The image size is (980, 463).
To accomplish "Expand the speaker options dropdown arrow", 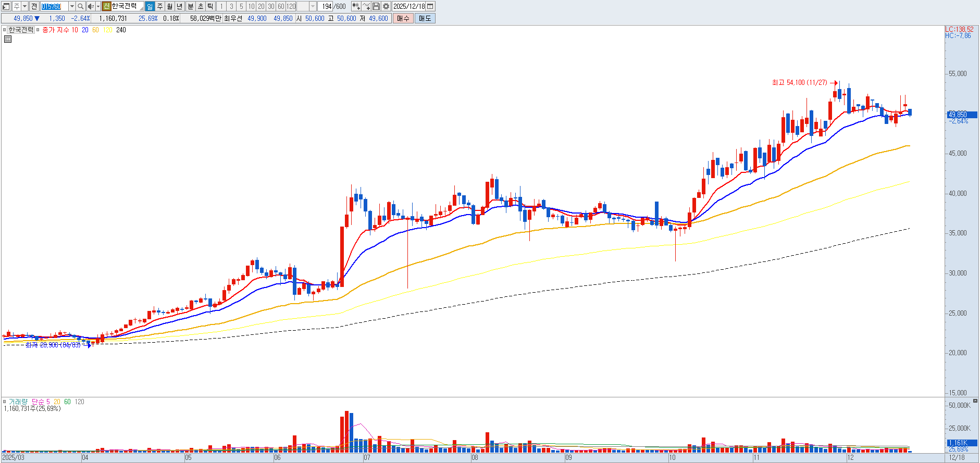I will click(98, 6).
